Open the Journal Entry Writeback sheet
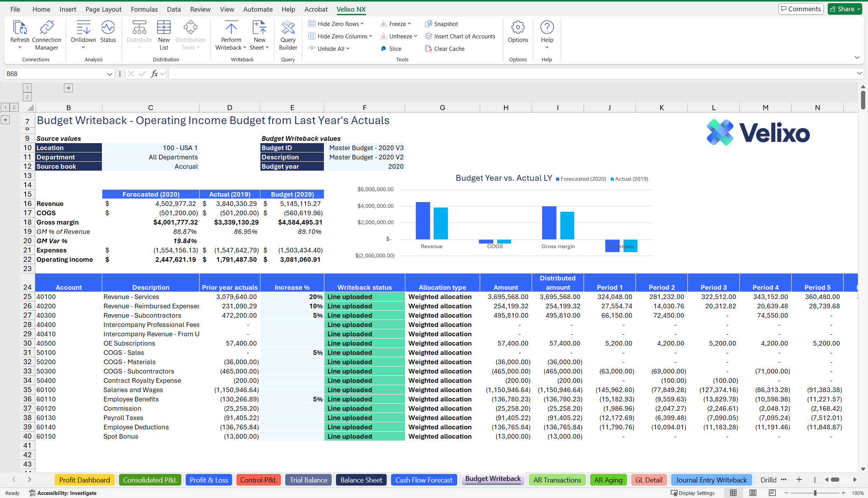The image size is (868, 498). (x=711, y=480)
